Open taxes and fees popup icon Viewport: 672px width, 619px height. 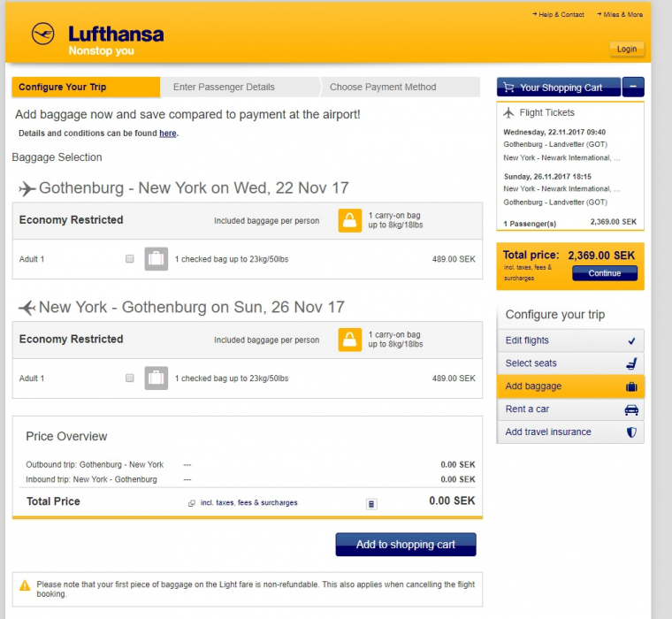(x=192, y=503)
